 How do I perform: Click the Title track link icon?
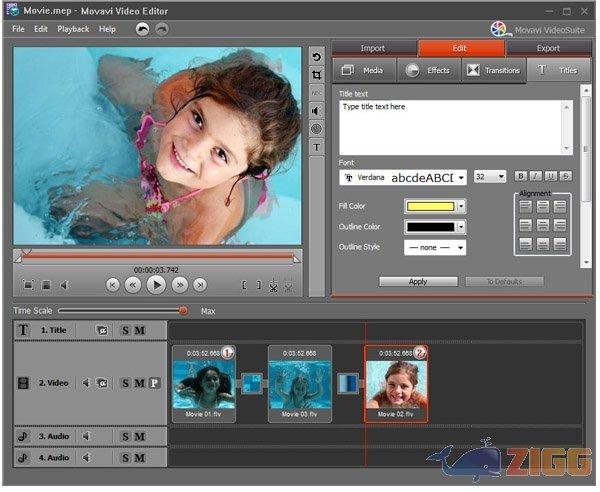point(102,330)
